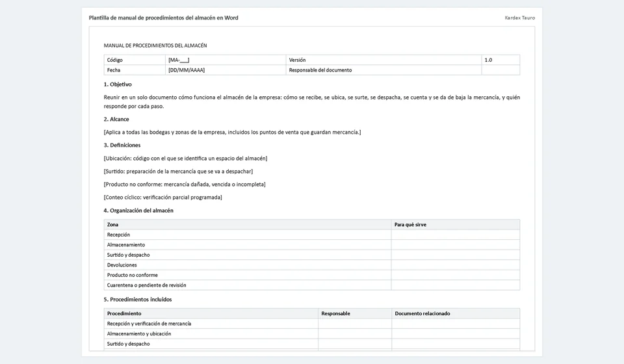Viewport: 624px width, 364px height.
Task: Click the '2. Alcance' heading
Action: (x=116, y=120)
